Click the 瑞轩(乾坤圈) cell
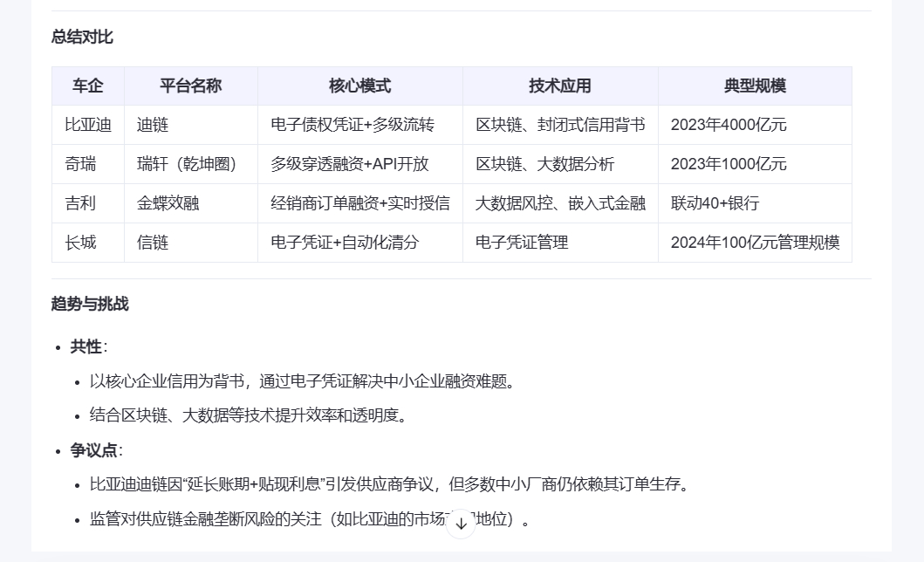Viewport: 924px width, 562px height. click(x=191, y=164)
